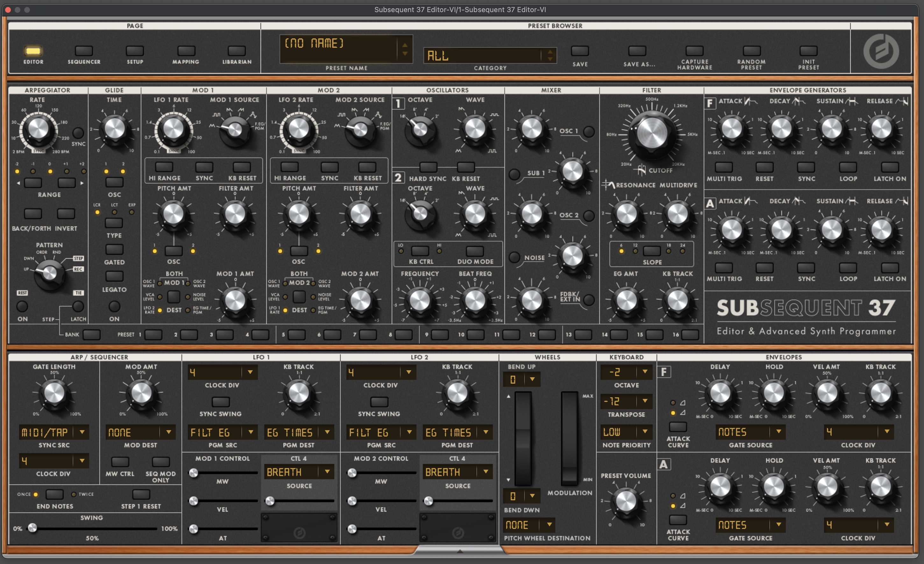
Task: Open the Transpose dropdown showing -12
Action: 627,401
